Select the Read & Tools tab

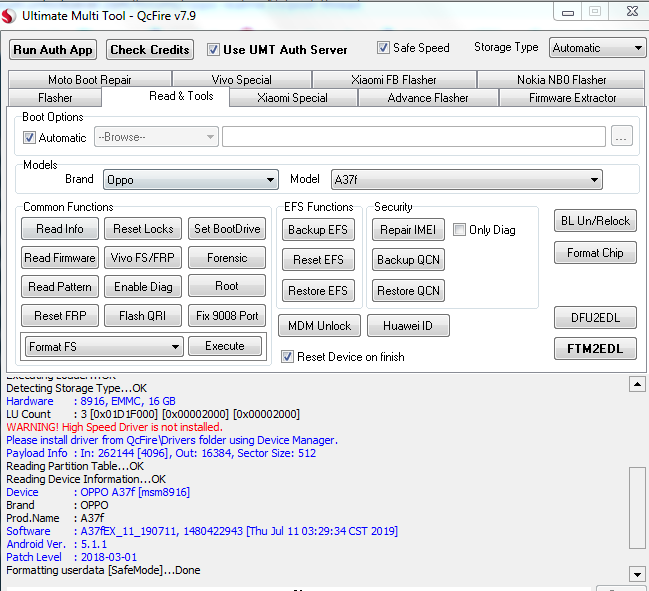pos(165,96)
